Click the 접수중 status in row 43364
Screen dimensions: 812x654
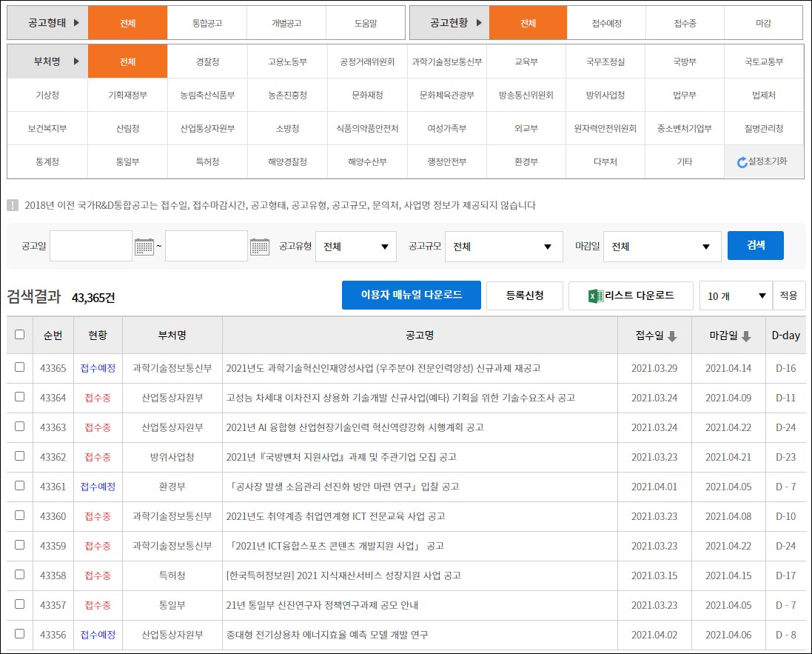(98, 398)
